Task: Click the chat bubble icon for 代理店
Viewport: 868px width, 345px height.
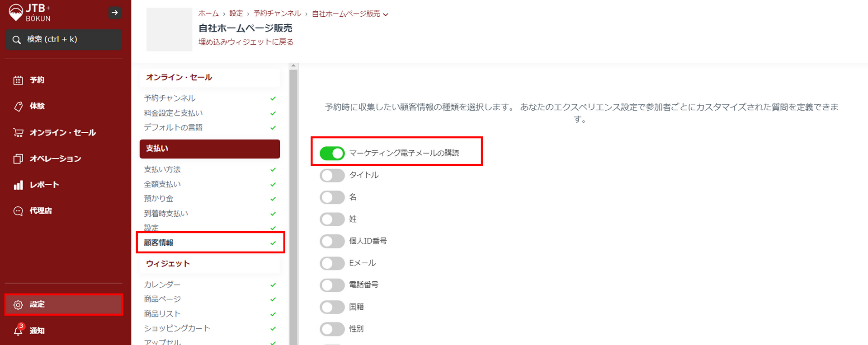Action: pyautogui.click(x=18, y=211)
